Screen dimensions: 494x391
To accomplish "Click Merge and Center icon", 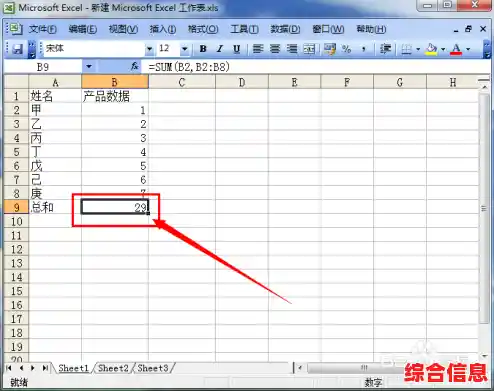I will click(x=309, y=49).
